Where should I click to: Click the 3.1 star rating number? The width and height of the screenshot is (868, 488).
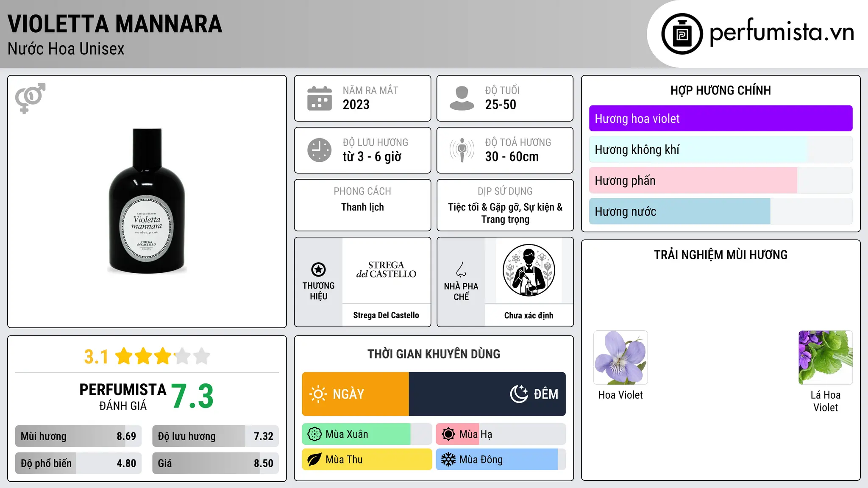pyautogui.click(x=96, y=357)
